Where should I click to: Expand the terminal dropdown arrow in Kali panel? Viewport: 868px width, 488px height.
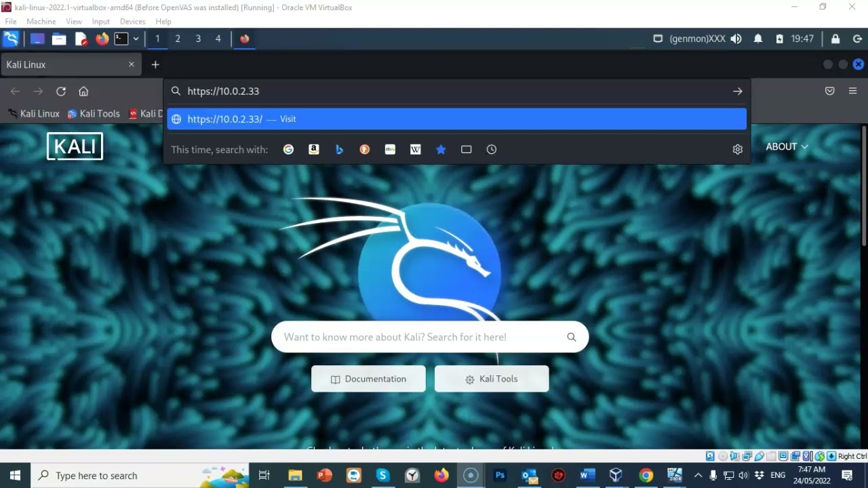[x=136, y=39]
